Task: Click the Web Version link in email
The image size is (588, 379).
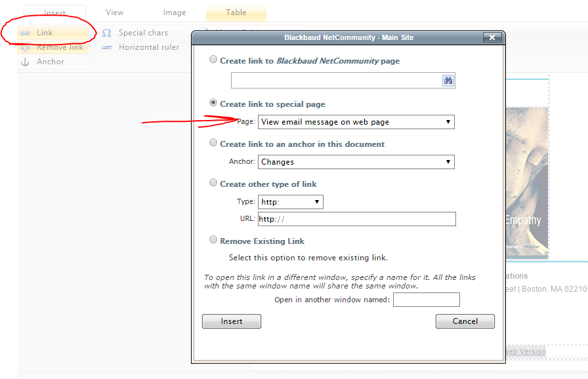Action: (x=526, y=351)
